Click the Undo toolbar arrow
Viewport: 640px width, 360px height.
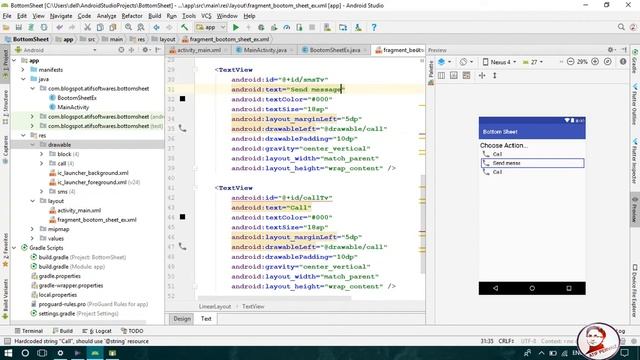60,27
